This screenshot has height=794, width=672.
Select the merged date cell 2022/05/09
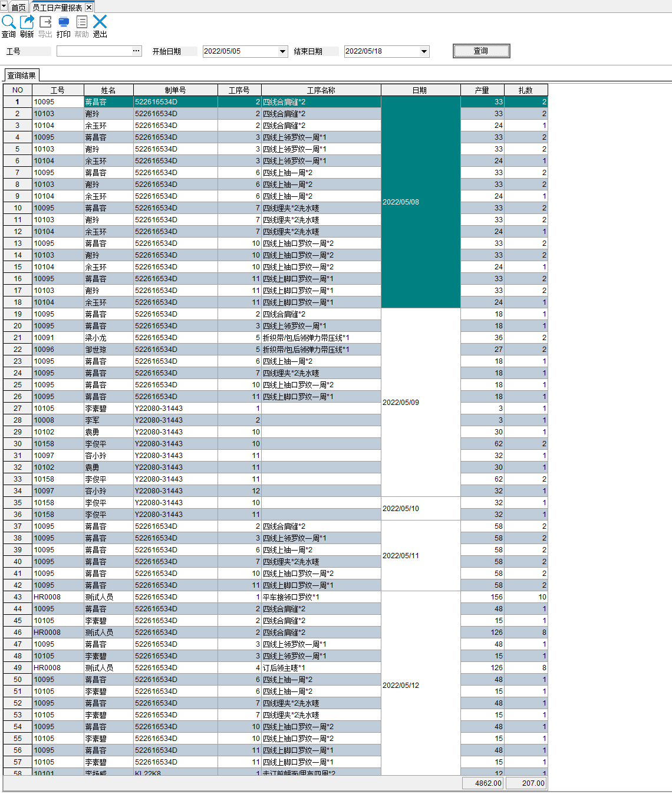click(420, 402)
